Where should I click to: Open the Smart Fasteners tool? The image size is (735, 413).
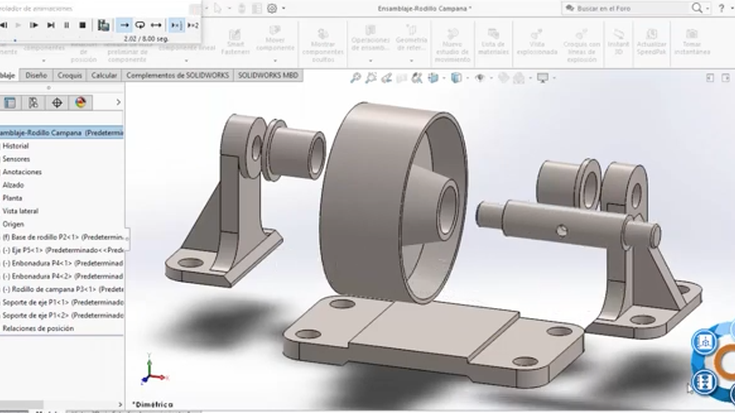[x=235, y=41]
